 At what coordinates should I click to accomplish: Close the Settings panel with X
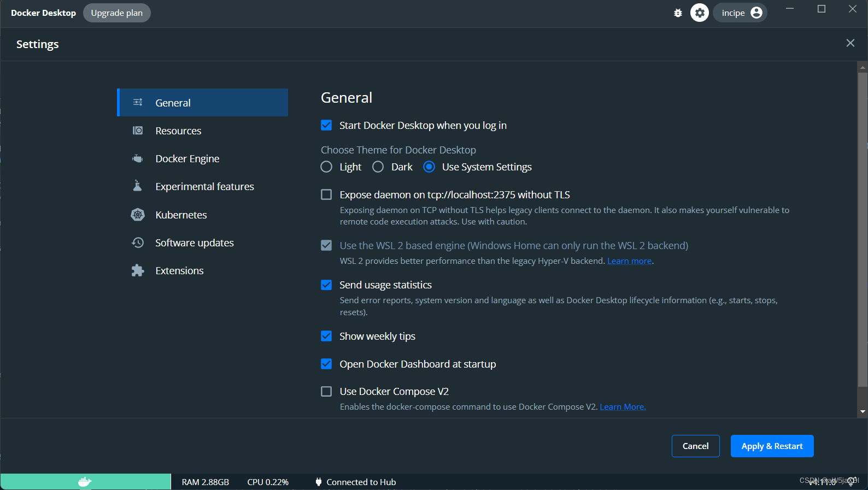[851, 43]
